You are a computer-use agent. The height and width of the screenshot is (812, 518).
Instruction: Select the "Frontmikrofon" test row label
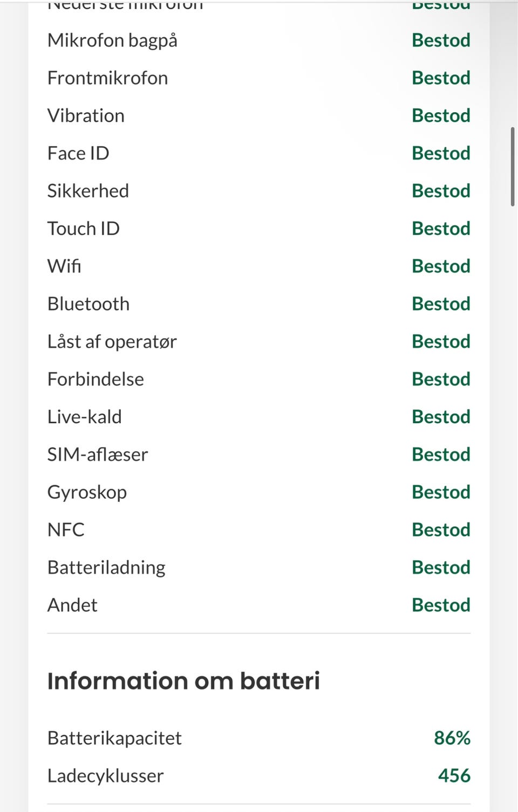coord(107,78)
